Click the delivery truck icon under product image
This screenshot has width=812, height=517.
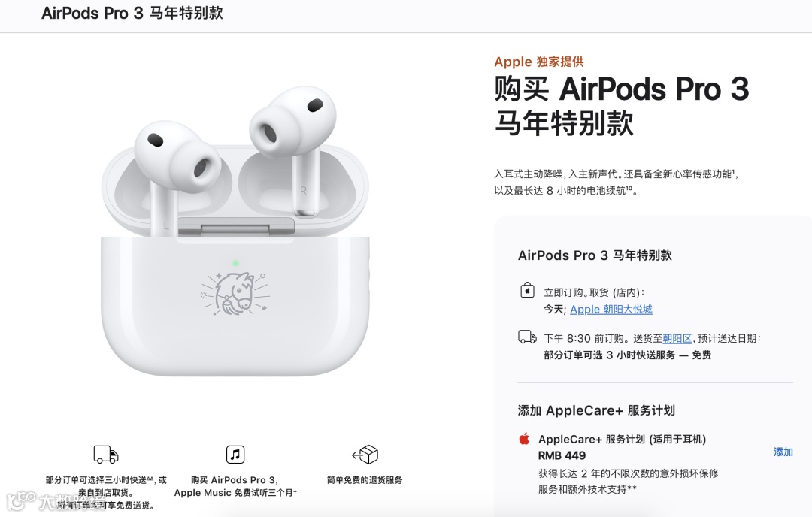(106, 455)
